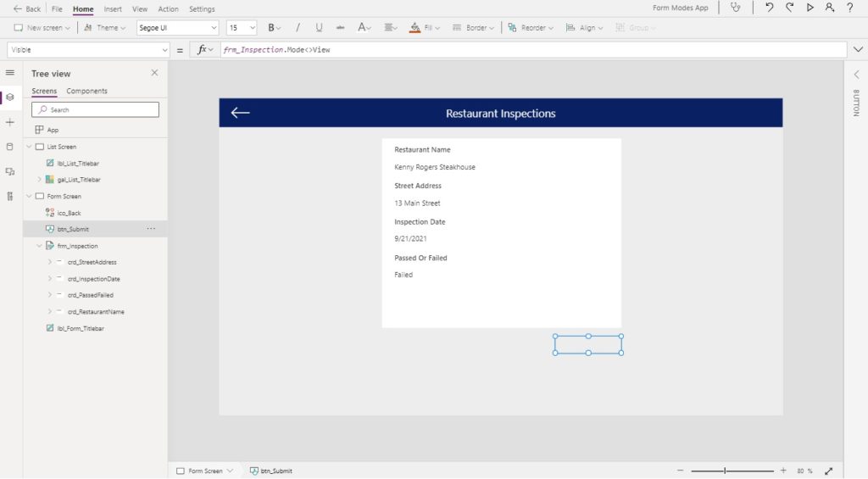The width and height of the screenshot is (868, 479).
Task: Open the Insert plus pane
Action: coord(10,122)
